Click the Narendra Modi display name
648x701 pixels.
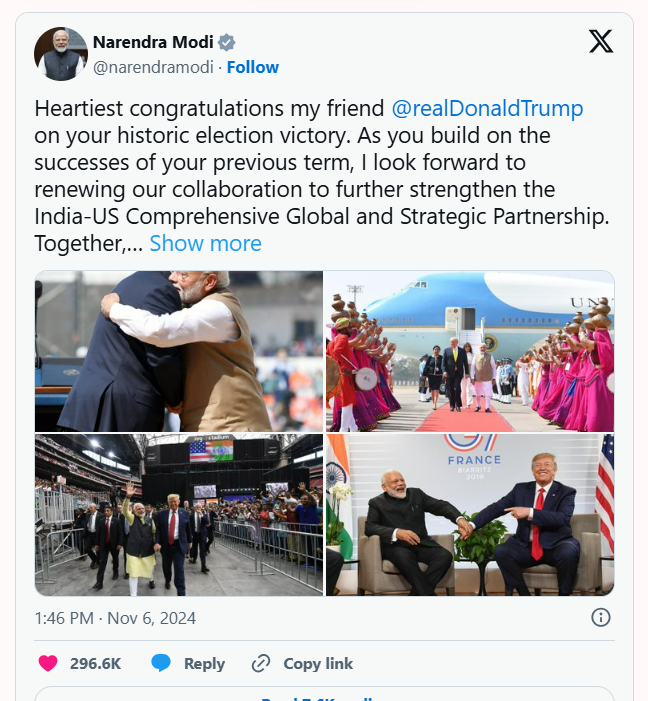153,42
